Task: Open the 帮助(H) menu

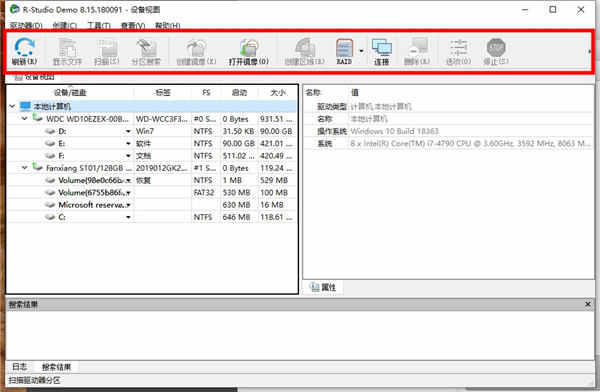Action: (167, 26)
